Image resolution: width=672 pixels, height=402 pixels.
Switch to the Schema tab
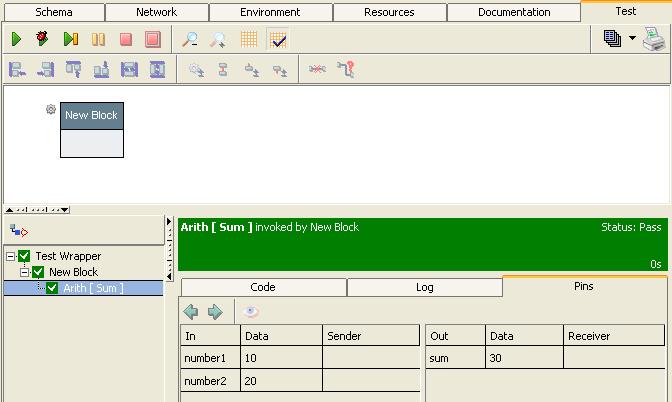point(53,12)
